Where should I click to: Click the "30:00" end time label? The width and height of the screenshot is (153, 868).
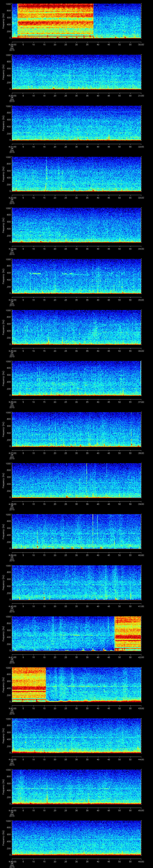pyautogui.click(x=141, y=44)
